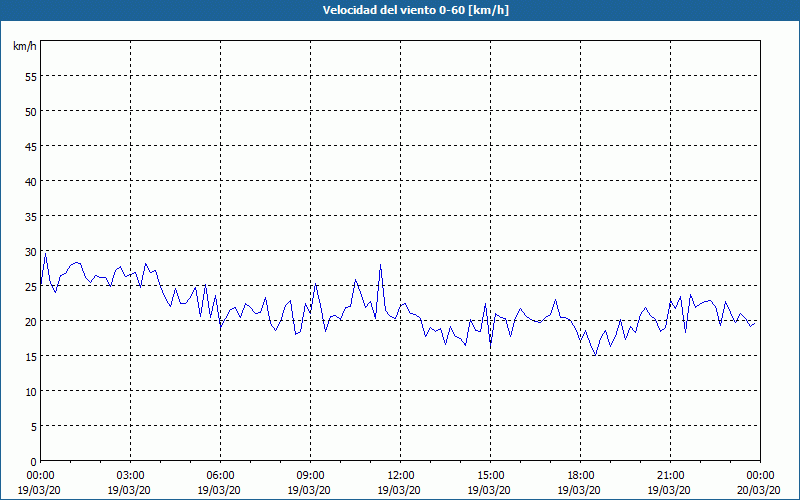
Task: Select the 30 value on the y-axis
Action: (x=31, y=251)
